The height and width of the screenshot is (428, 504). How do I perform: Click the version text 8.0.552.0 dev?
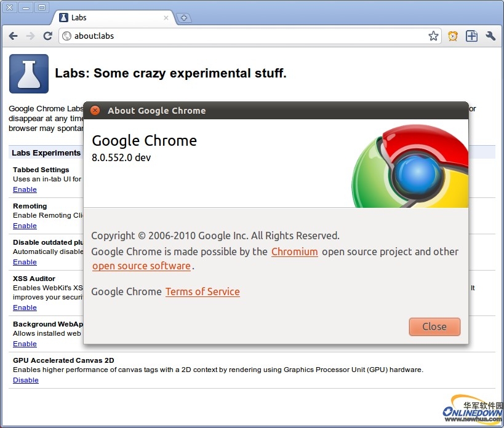[121, 157]
